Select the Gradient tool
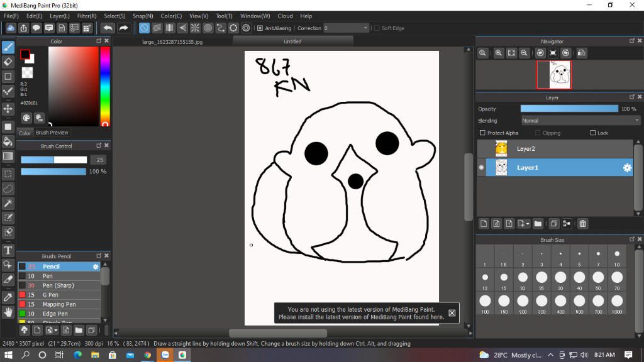Screen dimensions: 644x362 click(8, 156)
